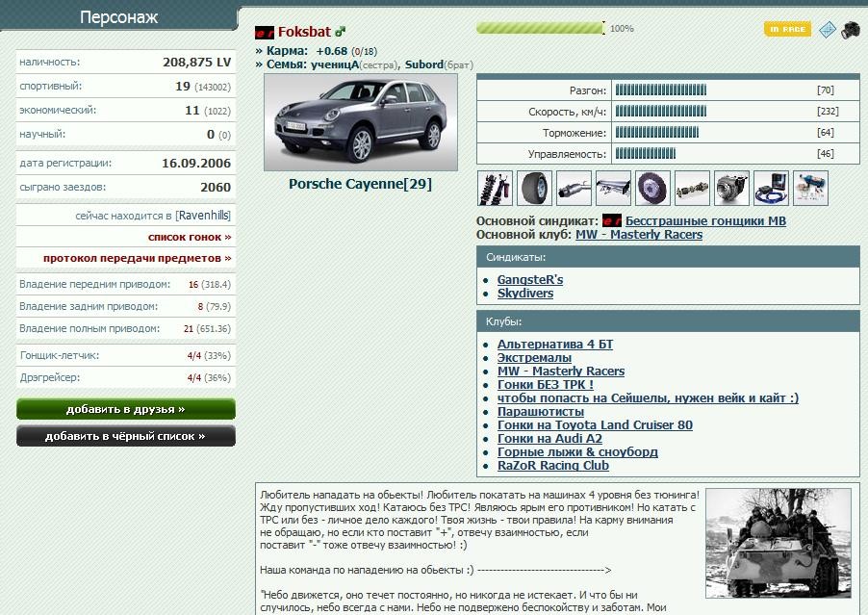Click the syndicate emblem next to Foksbat
This screenshot has height=615, width=868.
coord(264,34)
